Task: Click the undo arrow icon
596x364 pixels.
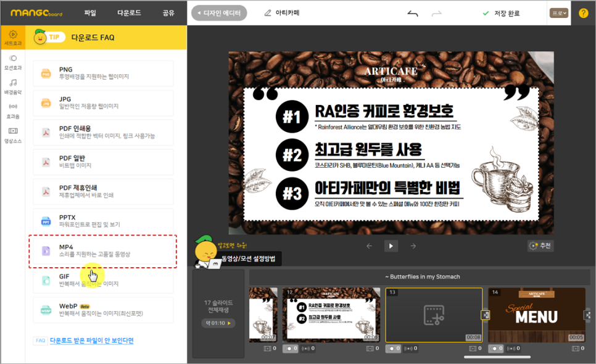Action: [x=412, y=14]
